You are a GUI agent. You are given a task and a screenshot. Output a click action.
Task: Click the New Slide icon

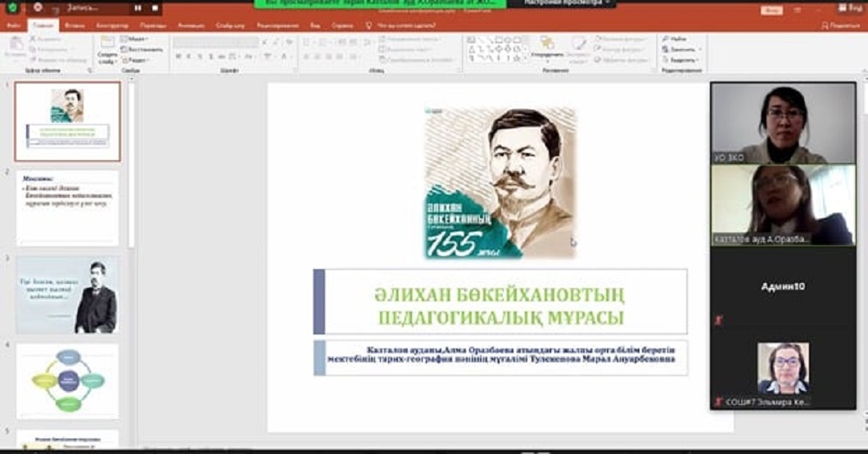[107, 47]
